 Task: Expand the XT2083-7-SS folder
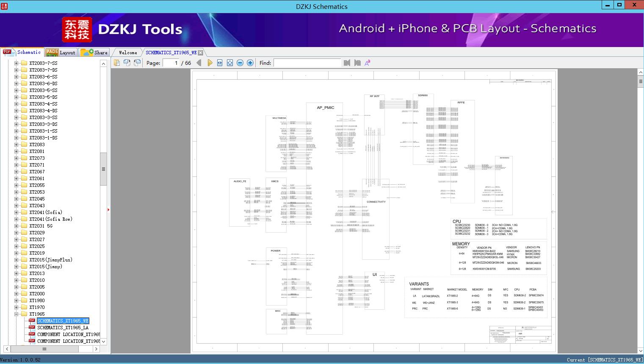(x=17, y=63)
